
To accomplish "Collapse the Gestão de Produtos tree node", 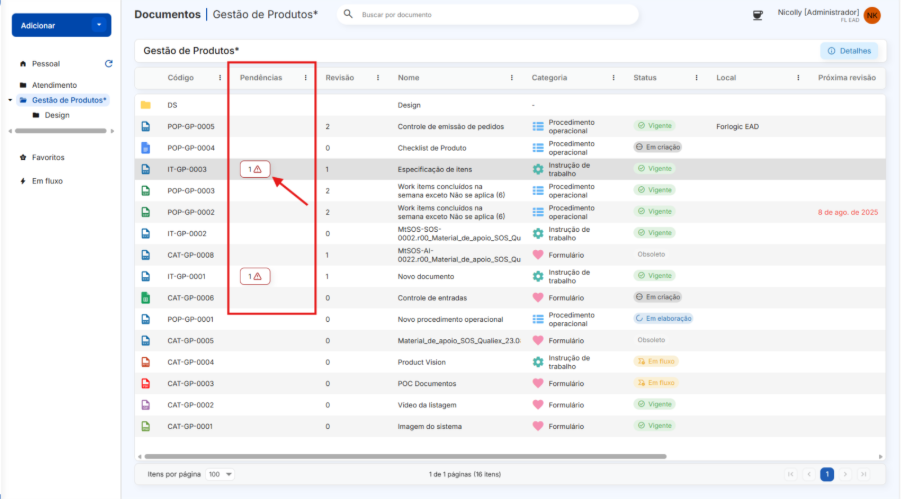I will 9,100.
